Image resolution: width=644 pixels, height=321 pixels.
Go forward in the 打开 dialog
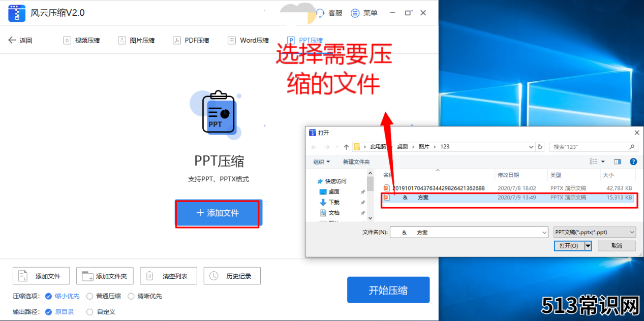[327, 147]
